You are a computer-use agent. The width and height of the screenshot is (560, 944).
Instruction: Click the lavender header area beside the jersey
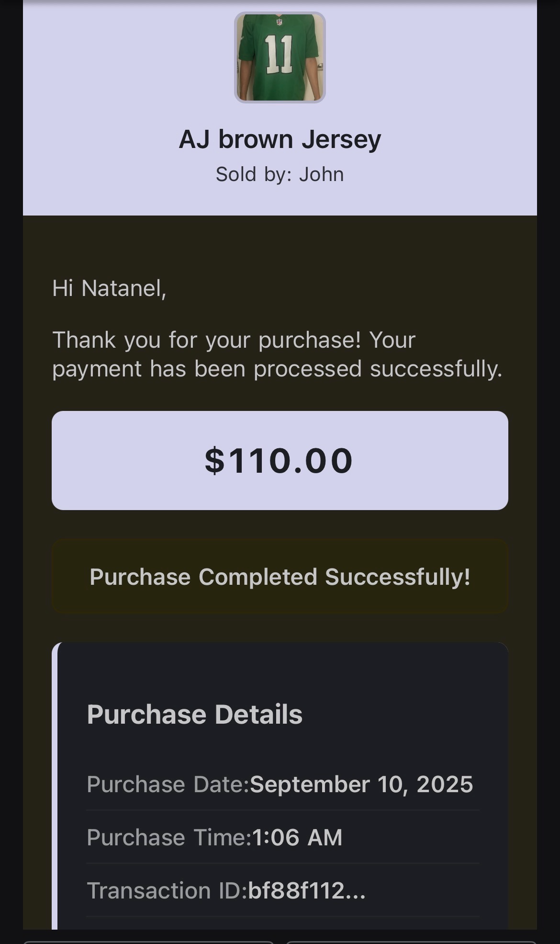click(129, 57)
